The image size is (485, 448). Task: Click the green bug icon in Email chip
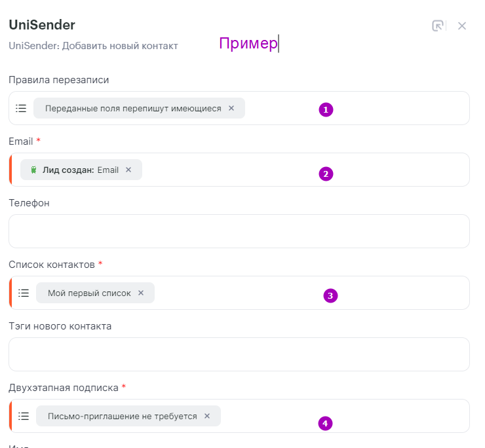point(33,170)
